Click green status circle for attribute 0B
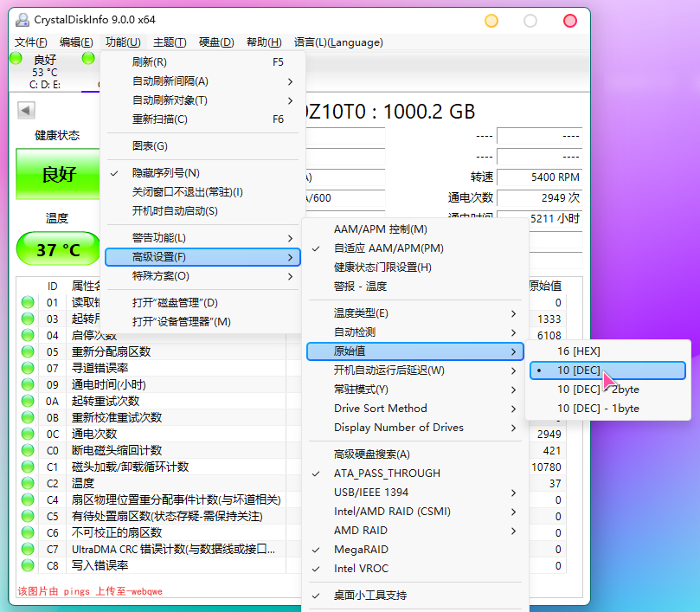This screenshot has width=700, height=612. coord(28,417)
